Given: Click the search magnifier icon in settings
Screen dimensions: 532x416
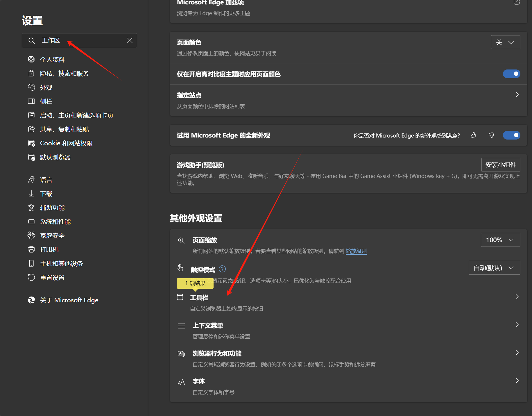Looking at the screenshot, I should 31,40.
